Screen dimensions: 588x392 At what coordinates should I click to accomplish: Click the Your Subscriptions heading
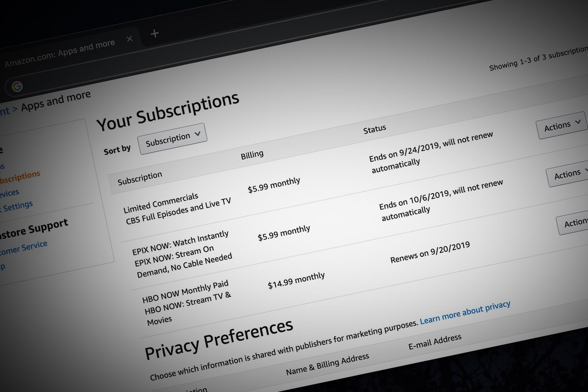[x=168, y=111]
